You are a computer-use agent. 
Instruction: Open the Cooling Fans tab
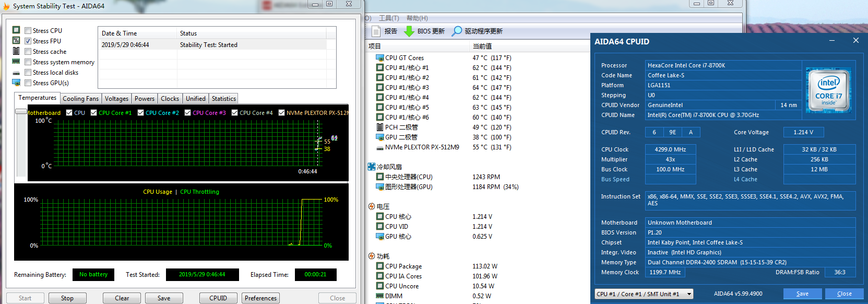coord(80,99)
